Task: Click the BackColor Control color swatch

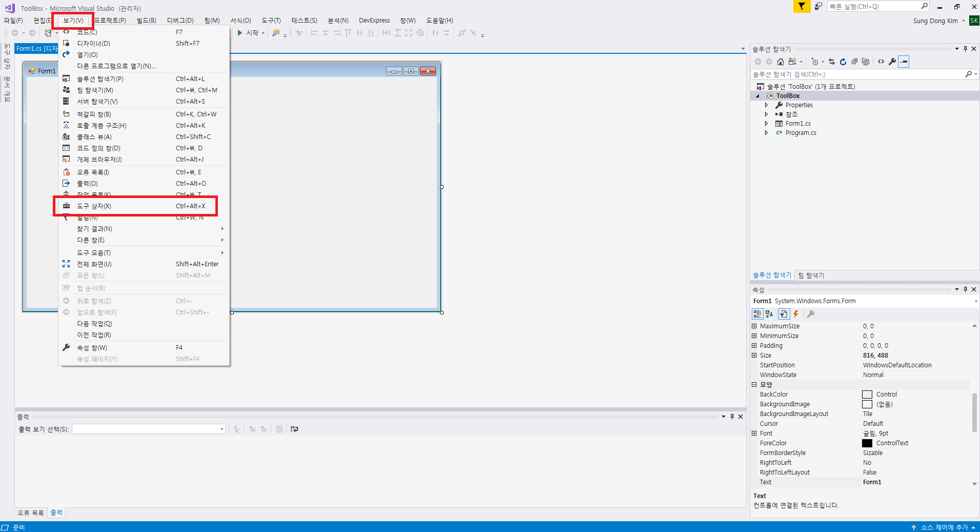Action: 867,395
